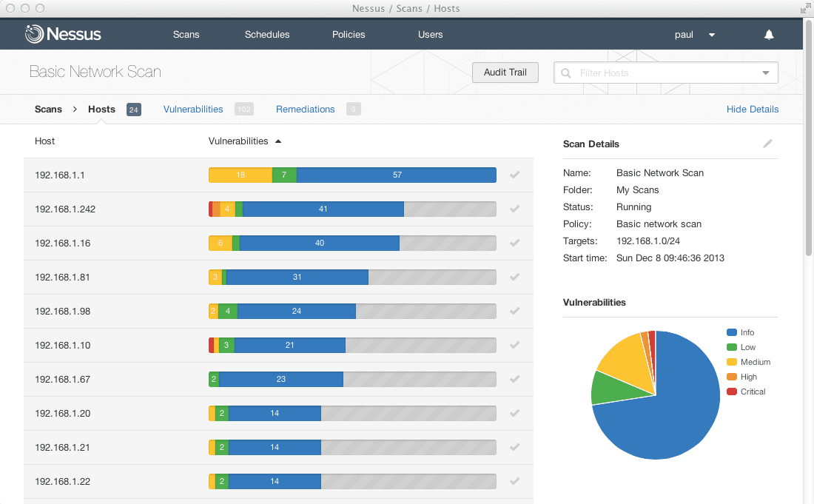The width and height of the screenshot is (814, 504).
Task: Open the Filter Hosts dropdown arrow
Action: [x=765, y=73]
